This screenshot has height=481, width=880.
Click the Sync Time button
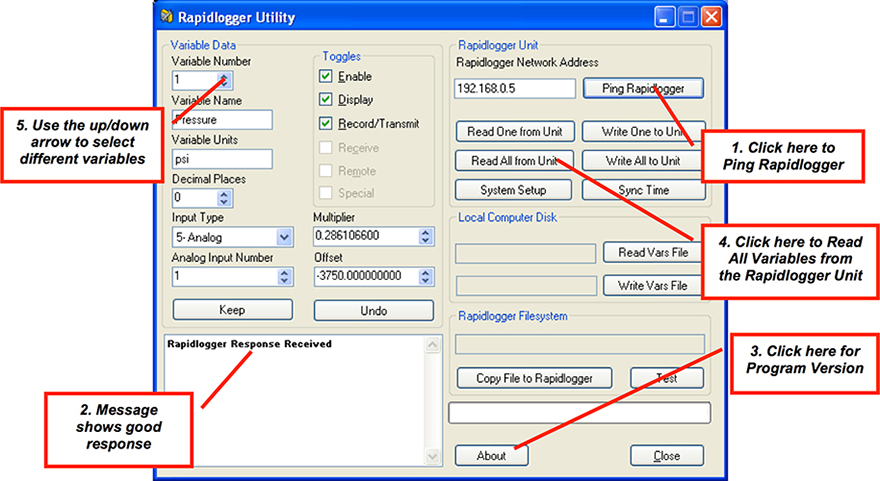click(643, 190)
